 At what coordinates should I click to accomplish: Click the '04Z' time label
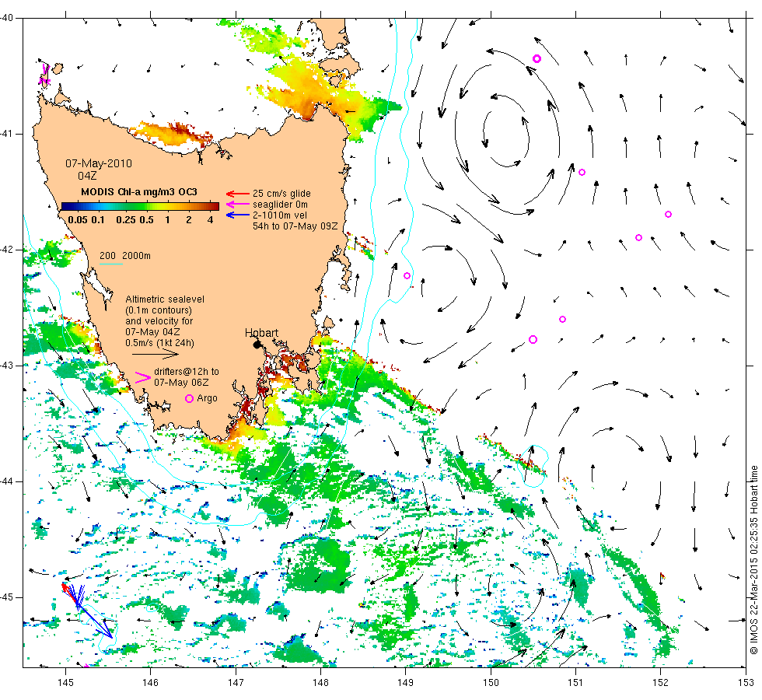87,176
